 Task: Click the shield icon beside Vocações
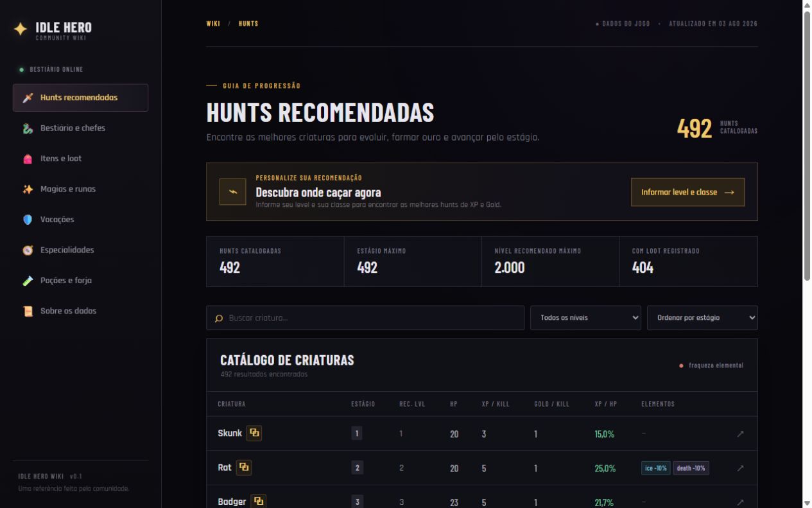28,220
